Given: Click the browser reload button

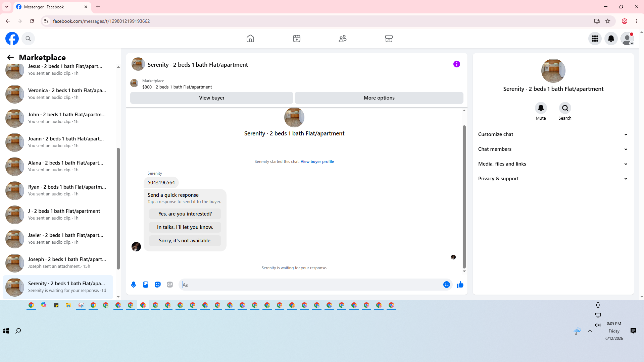Looking at the screenshot, I should pyautogui.click(x=32, y=21).
